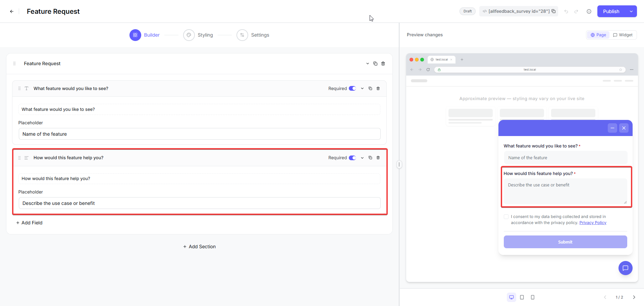Click the mock browser reload icon

click(428, 70)
